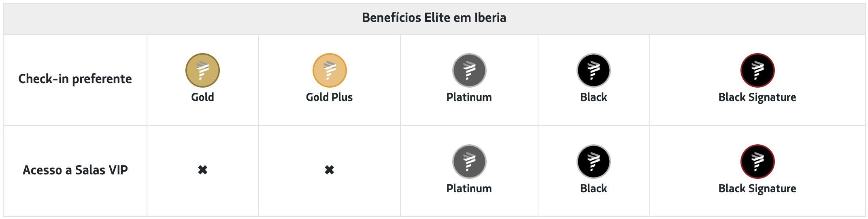The width and height of the screenshot is (868, 219).
Task: Select the 'Acesso a Salas VIP' row label
Action: [x=75, y=170]
